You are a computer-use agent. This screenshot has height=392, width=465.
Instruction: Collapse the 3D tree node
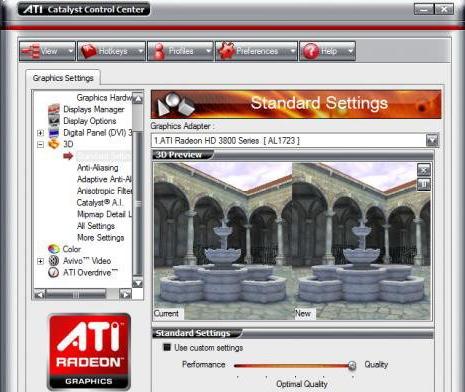pyautogui.click(x=40, y=144)
